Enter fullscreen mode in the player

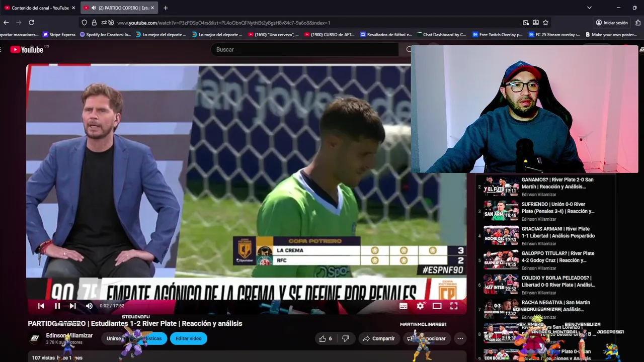pyautogui.click(x=454, y=306)
